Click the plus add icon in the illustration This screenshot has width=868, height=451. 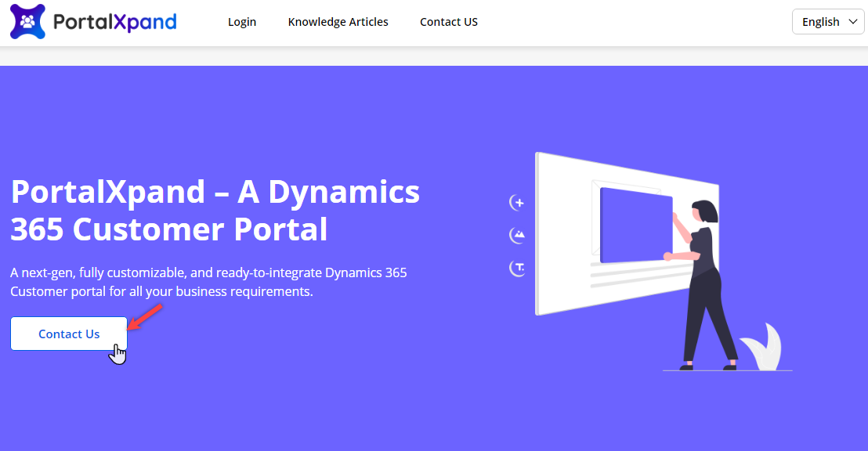517,203
